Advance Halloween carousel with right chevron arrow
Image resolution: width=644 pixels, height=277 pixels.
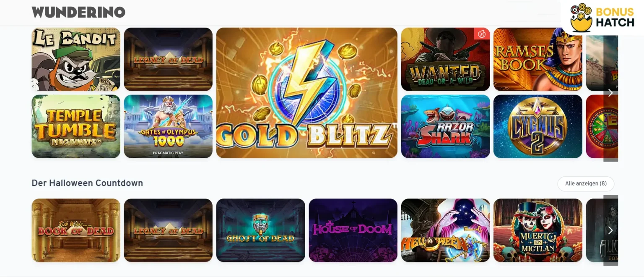610,230
